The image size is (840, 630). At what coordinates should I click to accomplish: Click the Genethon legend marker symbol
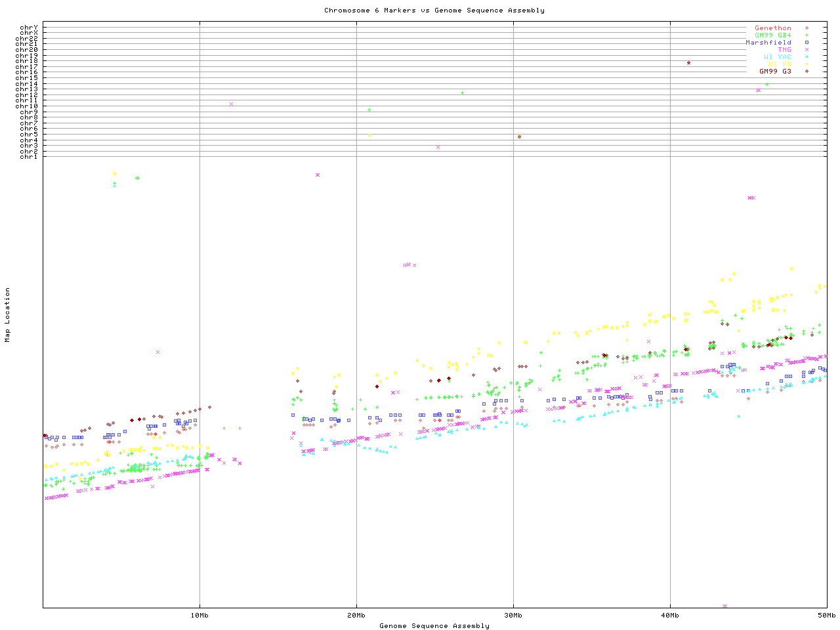point(807,28)
